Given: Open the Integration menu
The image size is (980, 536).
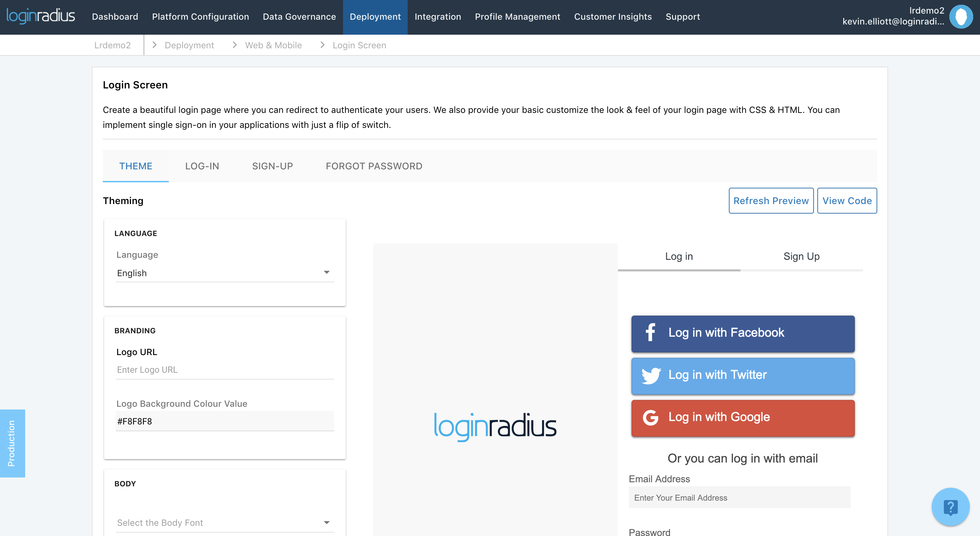Looking at the screenshot, I should pyautogui.click(x=438, y=17).
